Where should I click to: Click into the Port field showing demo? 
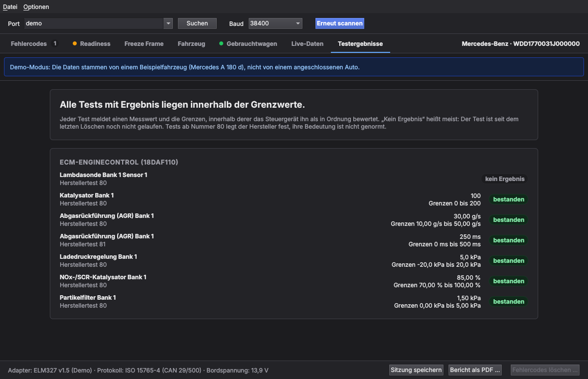94,23
